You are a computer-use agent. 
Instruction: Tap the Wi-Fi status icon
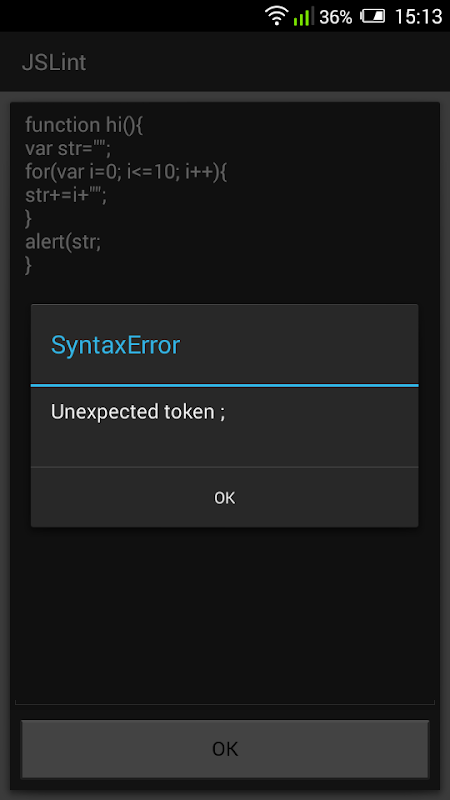[x=277, y=16]
